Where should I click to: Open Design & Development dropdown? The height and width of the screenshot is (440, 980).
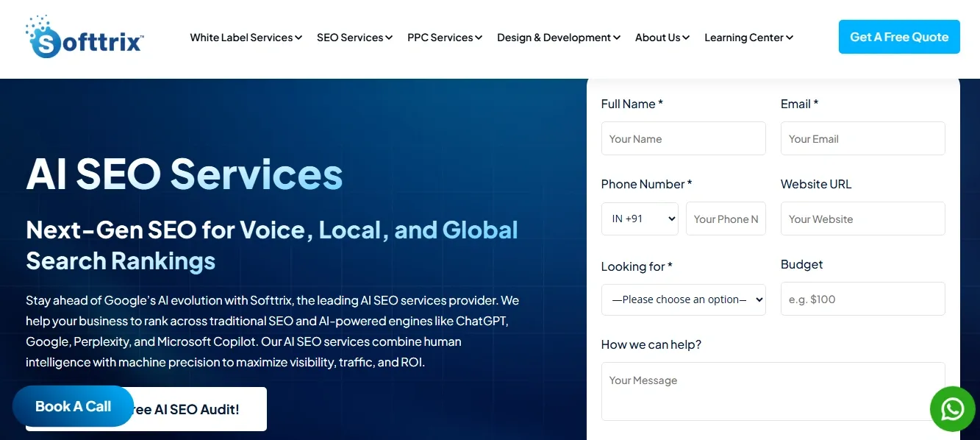click(x=558, y=38)
